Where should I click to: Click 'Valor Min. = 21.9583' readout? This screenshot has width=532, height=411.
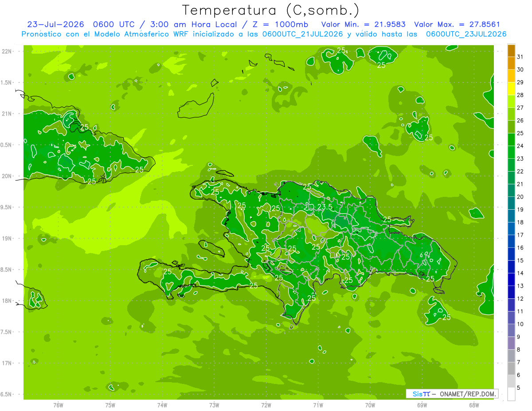pos(363,24)
